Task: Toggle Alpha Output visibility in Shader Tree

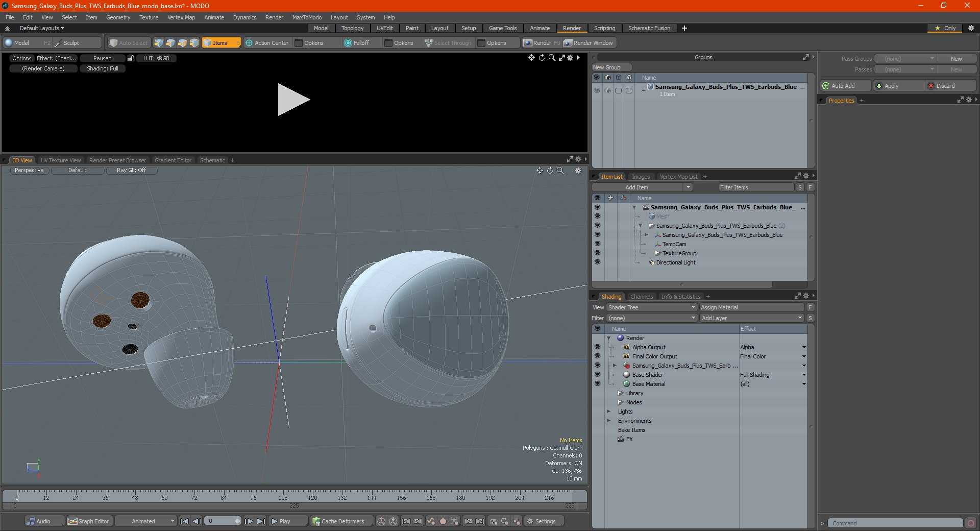Action: (x=597, y=347)
